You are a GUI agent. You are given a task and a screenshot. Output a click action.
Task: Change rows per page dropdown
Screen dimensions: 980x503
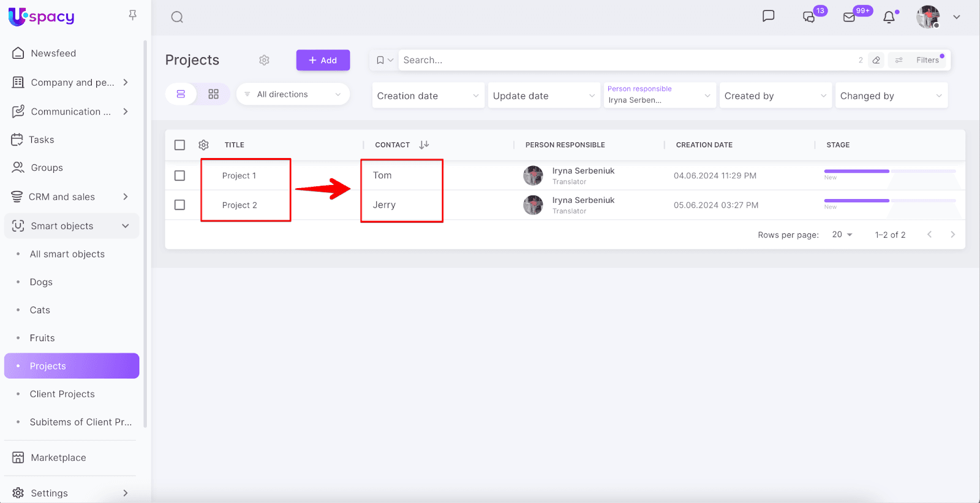842,235
